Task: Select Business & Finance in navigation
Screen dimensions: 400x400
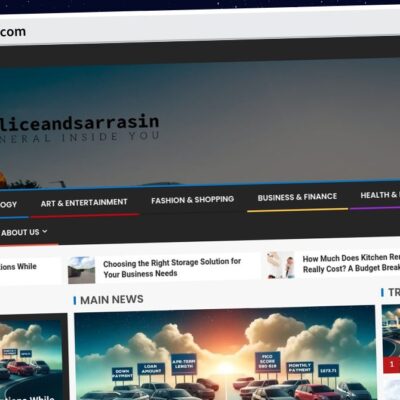Action: (x=297, y=197)
